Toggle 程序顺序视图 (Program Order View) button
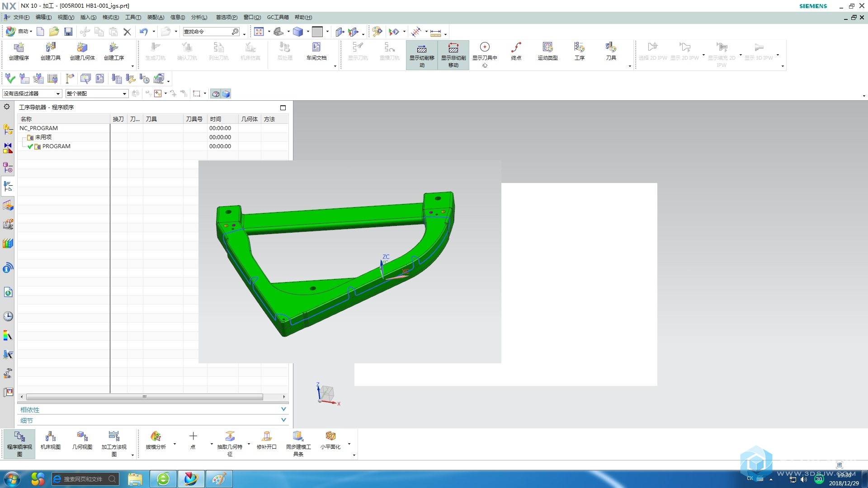This screenshot has width=868, height=488. [x=19, y=444]
